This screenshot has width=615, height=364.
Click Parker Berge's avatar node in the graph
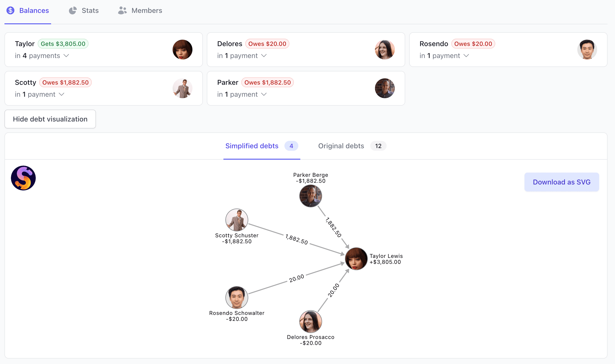tap(310, 196)
